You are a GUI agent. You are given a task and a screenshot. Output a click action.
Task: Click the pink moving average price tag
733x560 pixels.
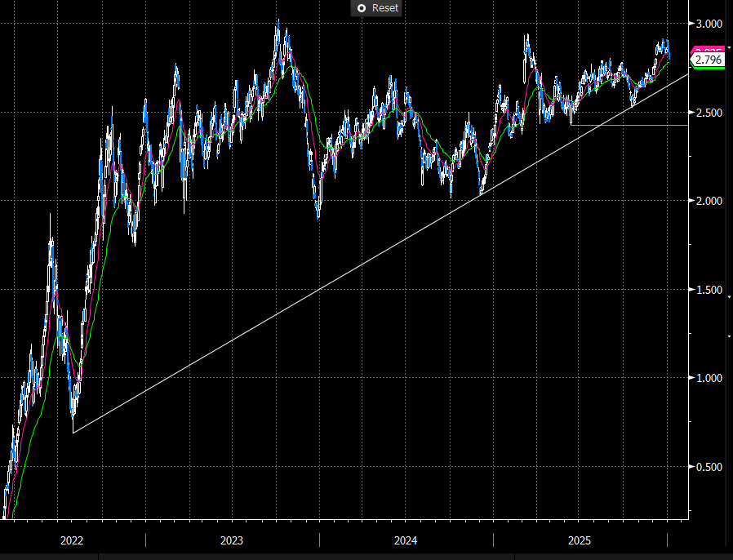pos(708,51)
